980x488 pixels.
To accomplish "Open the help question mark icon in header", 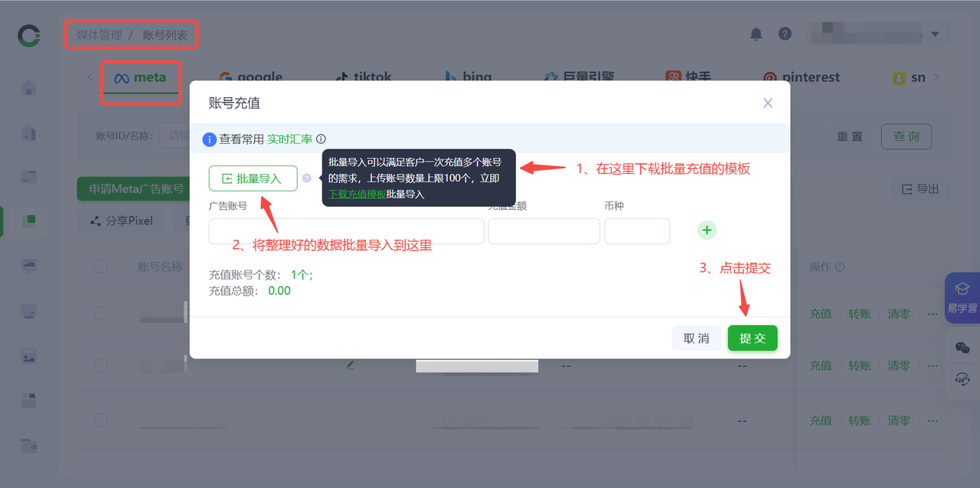I will [x=785, y=34].
